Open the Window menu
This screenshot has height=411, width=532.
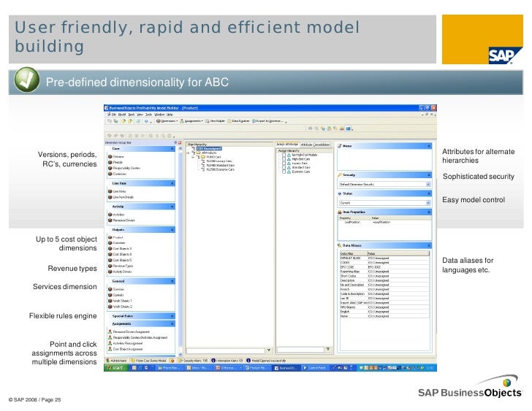click(159, 115)
